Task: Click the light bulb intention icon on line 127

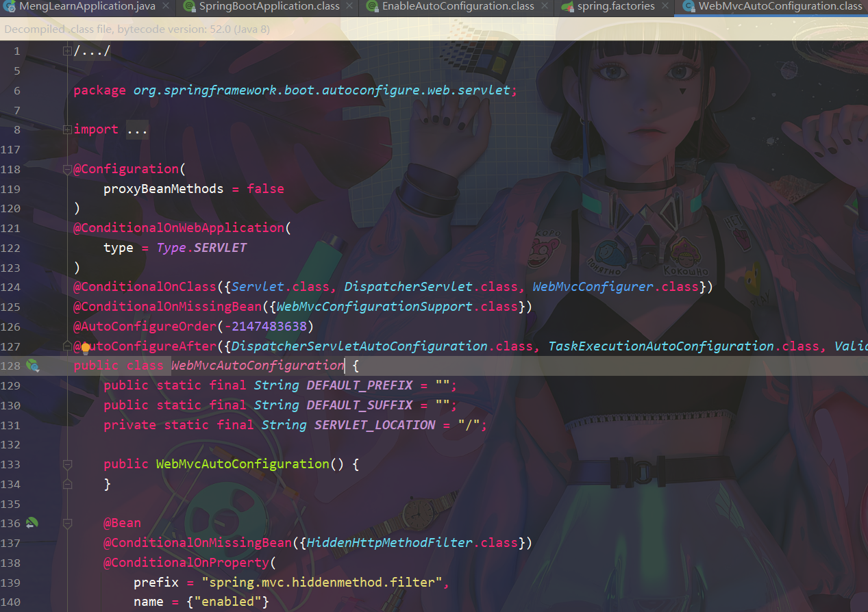Action: coord(86,348)
